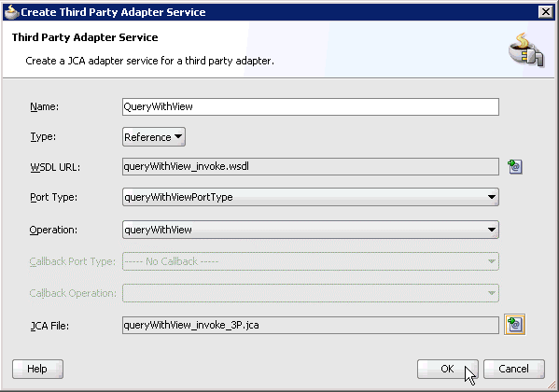Open the Callback Operation dropdown

[311, 293]
